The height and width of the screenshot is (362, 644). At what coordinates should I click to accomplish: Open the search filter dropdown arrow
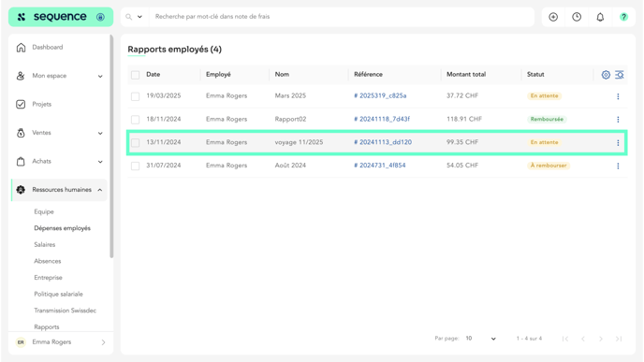point(139,17)
